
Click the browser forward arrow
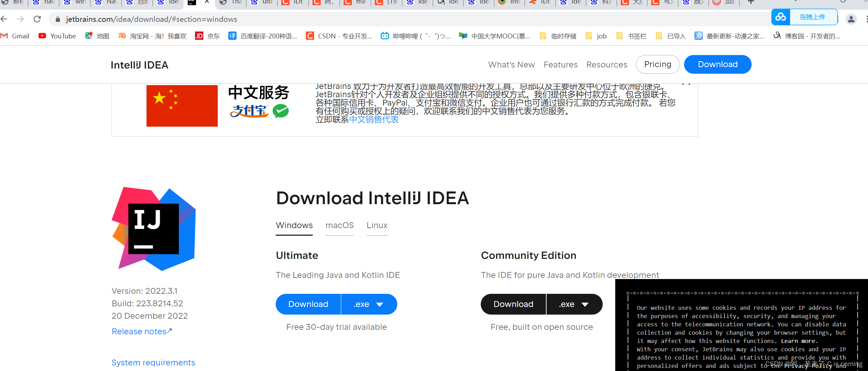tap(20, 19)
